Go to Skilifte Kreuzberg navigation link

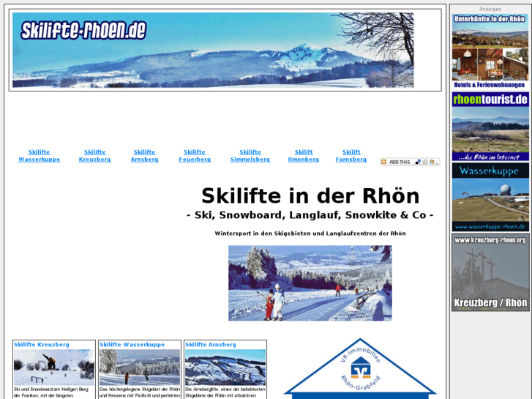coord(94,155)
